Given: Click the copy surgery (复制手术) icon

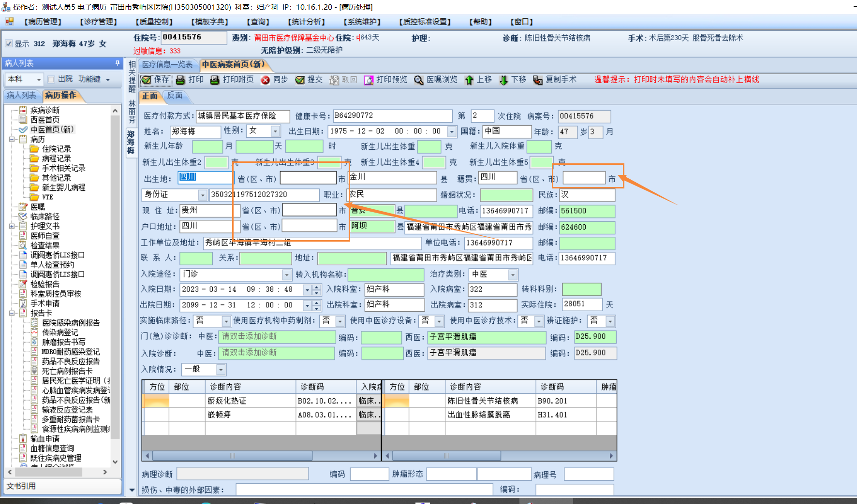Looking at the screenshot, I should [x=538, y=80].
